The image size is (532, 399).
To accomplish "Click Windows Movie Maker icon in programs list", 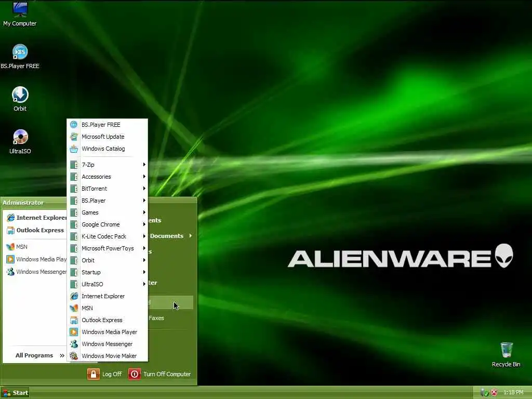I will click(74, 355).
